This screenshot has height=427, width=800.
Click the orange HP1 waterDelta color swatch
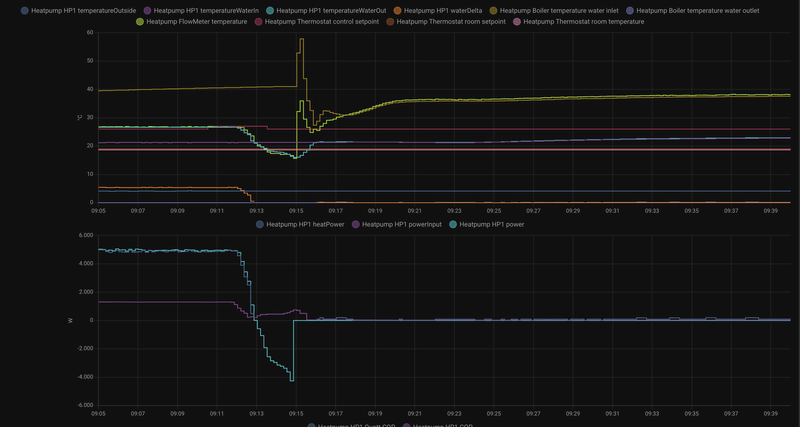[397, 10]
